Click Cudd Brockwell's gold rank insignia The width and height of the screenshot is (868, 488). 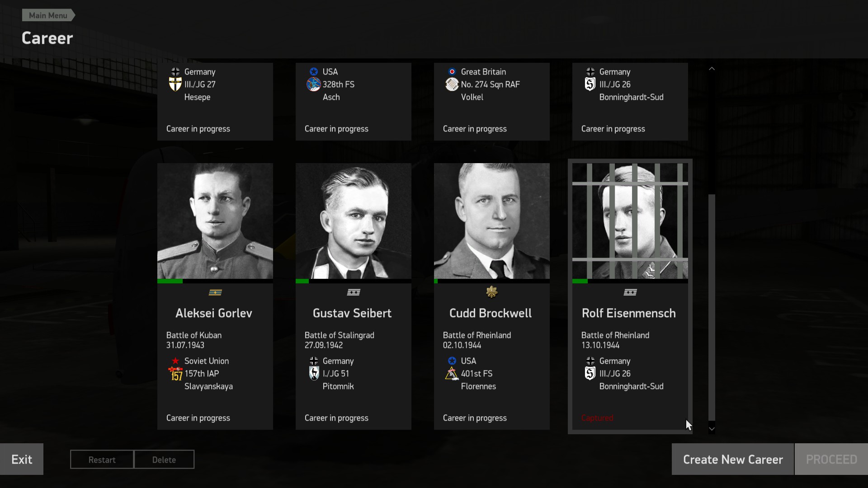[x=491, y=292]
